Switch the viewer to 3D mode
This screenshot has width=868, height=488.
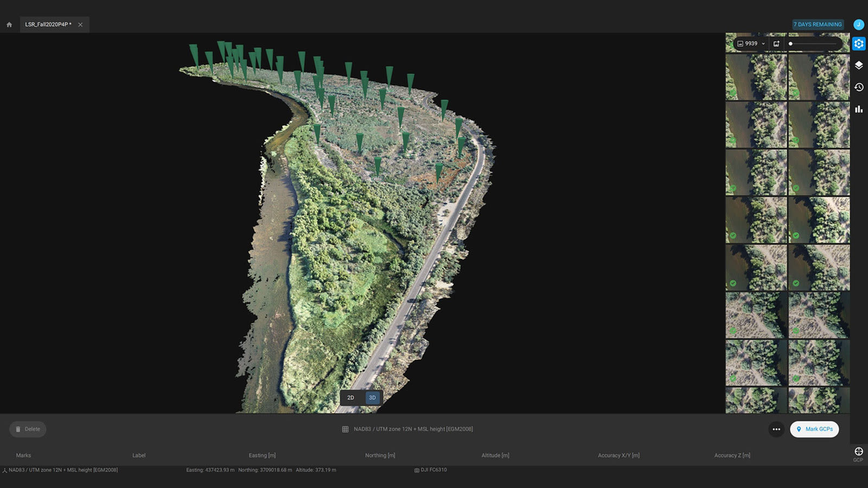coord(372,397)
